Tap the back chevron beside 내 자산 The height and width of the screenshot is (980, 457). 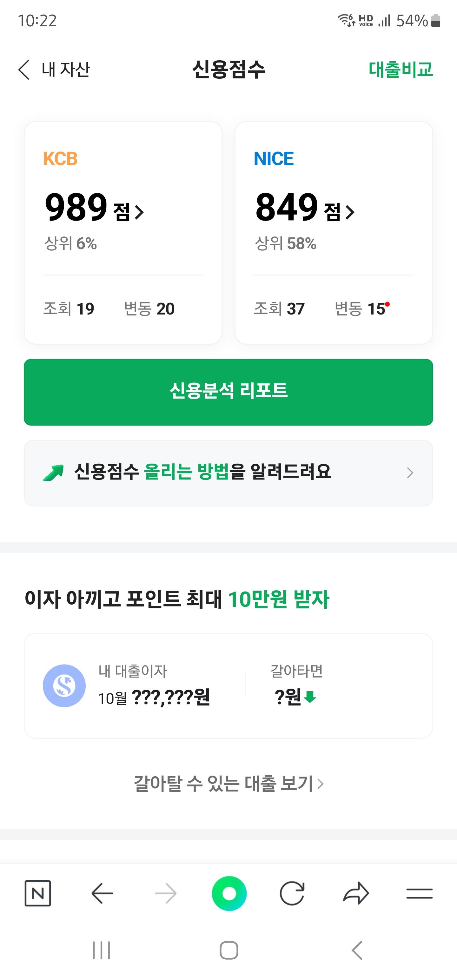tap(24, 70)
